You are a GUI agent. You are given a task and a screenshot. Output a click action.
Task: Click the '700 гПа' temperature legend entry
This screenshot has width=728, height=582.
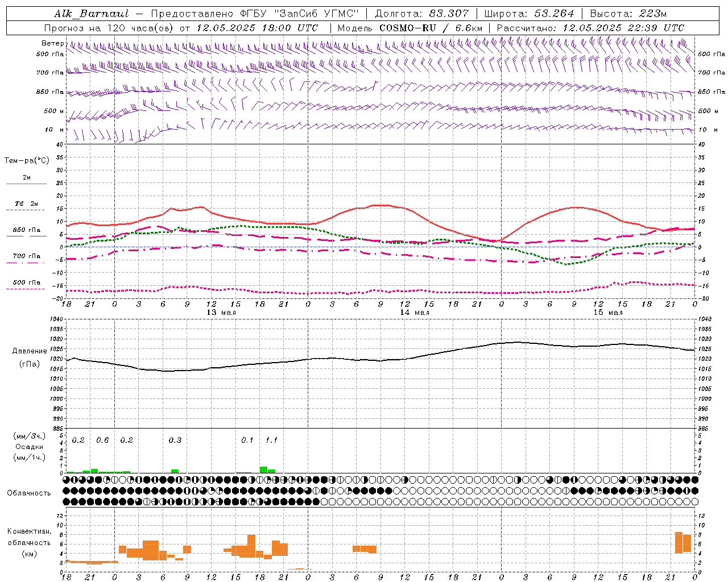click(27, 256)
